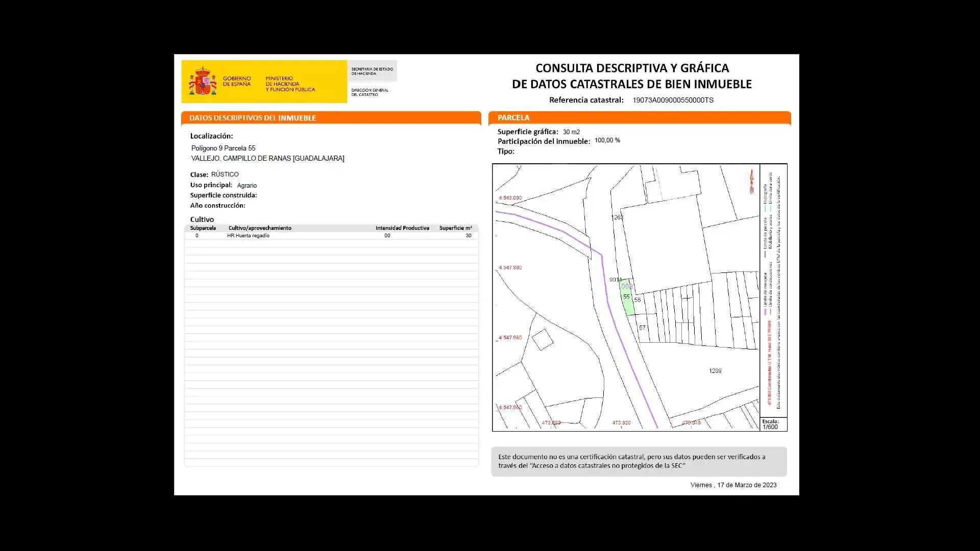Click the 'Dirección General del Catastro' text

[x=370, y=92]
